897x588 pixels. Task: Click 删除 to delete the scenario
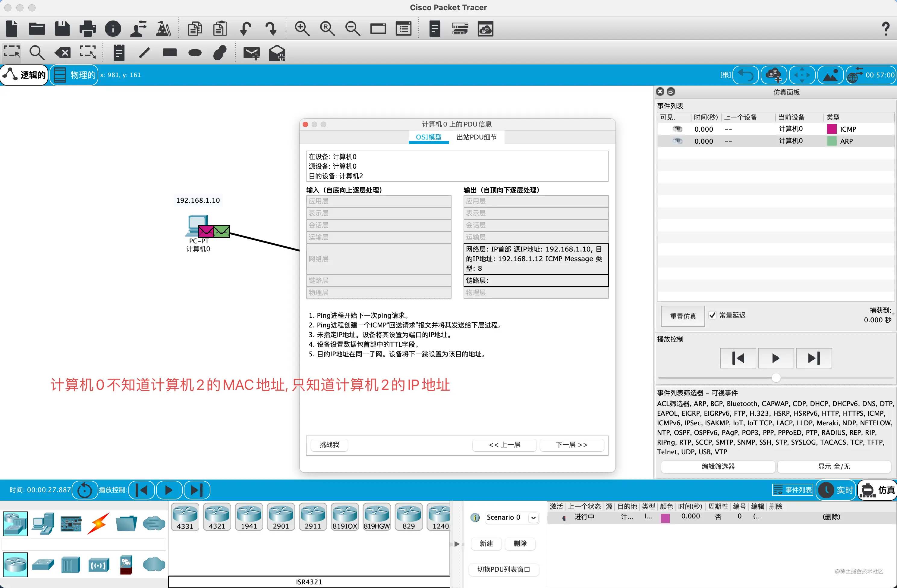(520, 543)
